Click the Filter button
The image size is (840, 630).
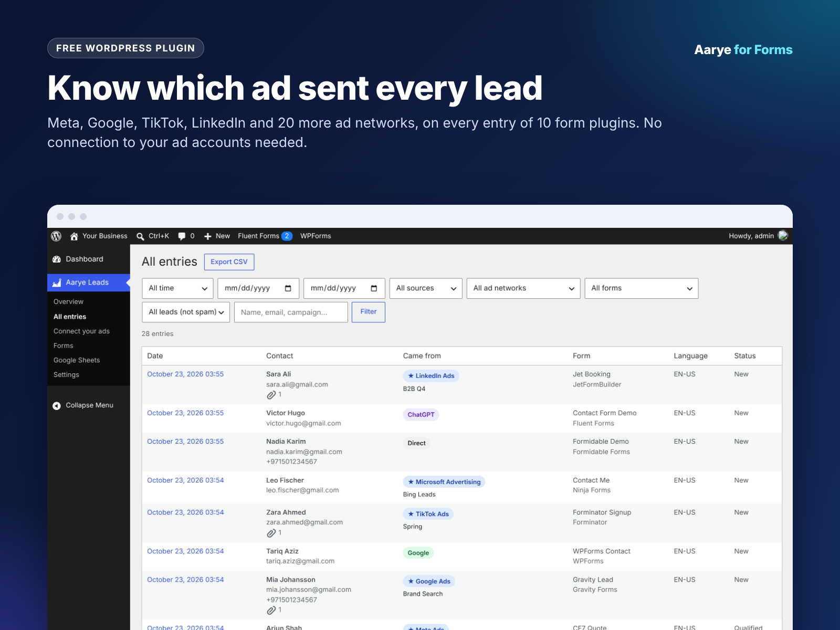pyautogui.click(x=369, y=312)
